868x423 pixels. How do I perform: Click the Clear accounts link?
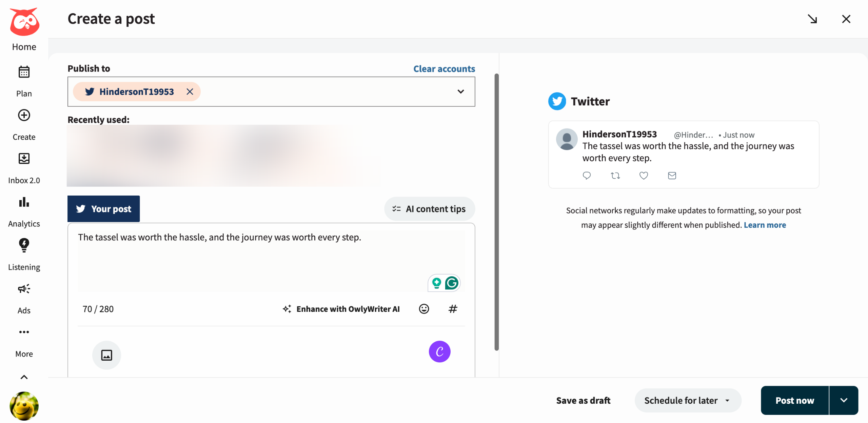[x=444, y=69]
